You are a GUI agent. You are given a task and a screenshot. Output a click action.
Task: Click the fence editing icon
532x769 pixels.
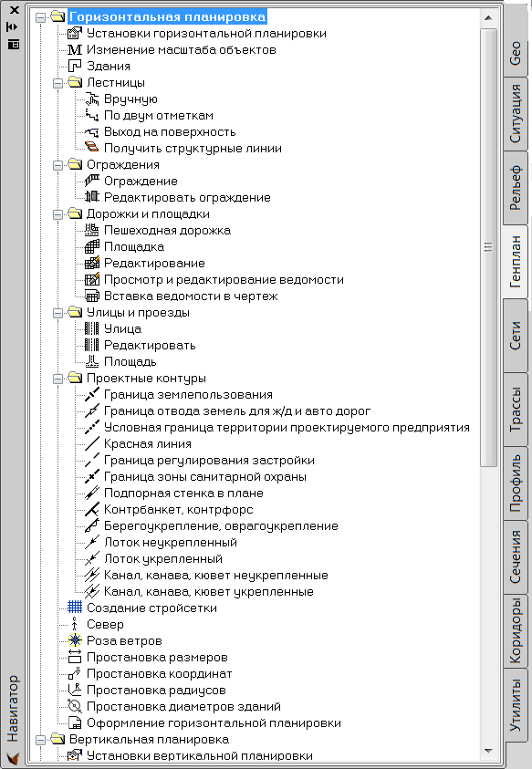pyautogui.click(x=92, y=197)
